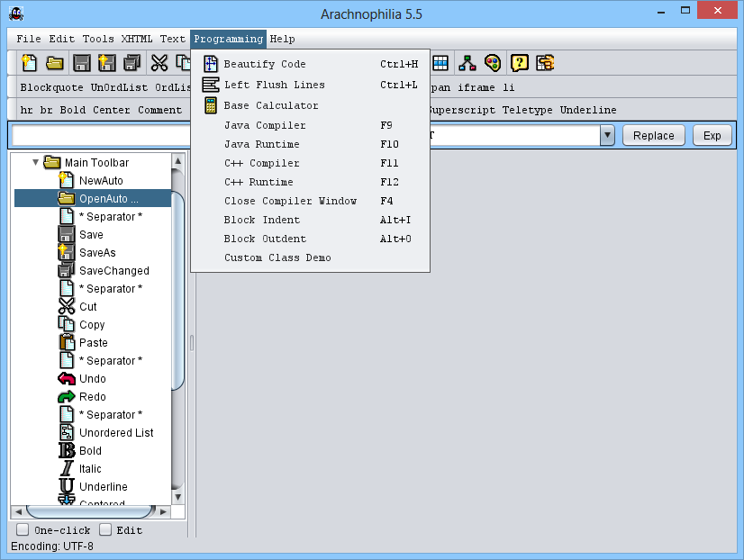
Task: Select the Cut item in tree
Action: coord(87,307)
